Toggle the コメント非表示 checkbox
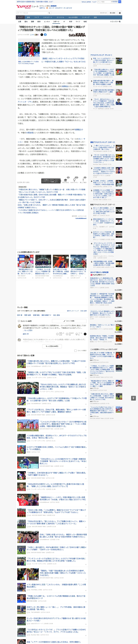This screenshot has height=644, width=138. click(75, 351)
